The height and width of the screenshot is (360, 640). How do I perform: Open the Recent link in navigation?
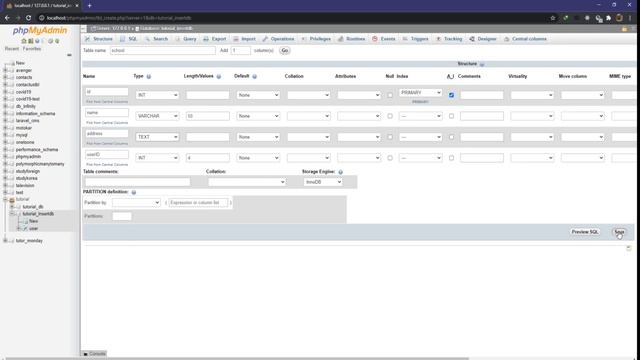(12, 49)
